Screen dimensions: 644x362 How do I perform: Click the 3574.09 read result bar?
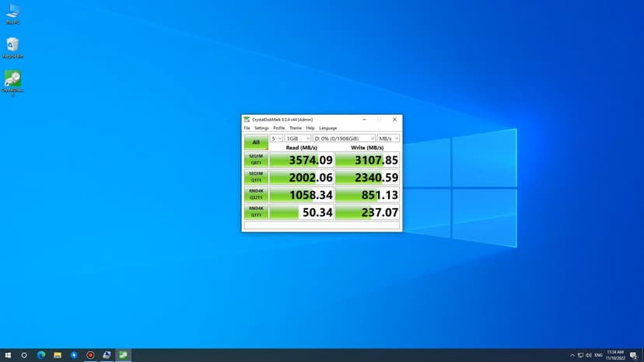pyautogui.click(x=302, y=160)
